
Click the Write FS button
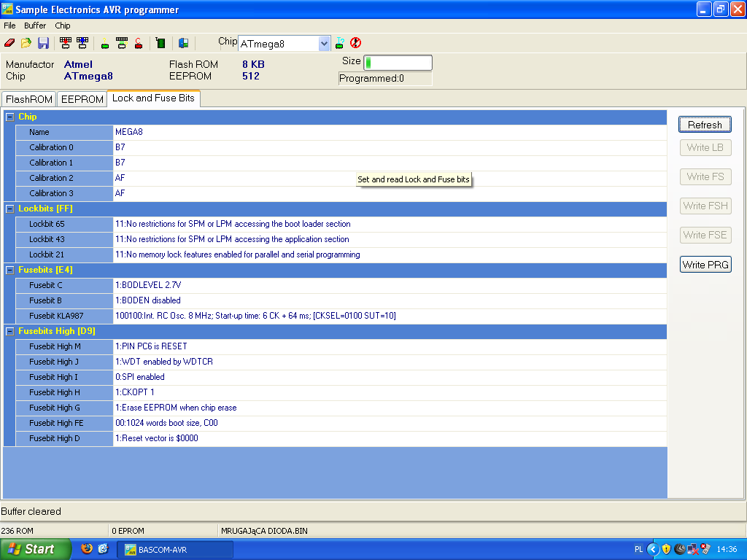point(705,176)
